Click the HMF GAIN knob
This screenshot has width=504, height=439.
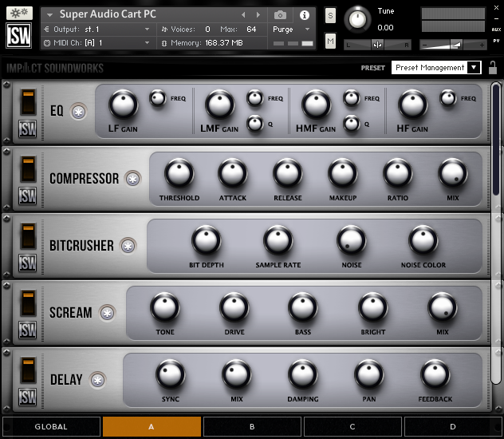pyautogui.click(x=317, y=105)
